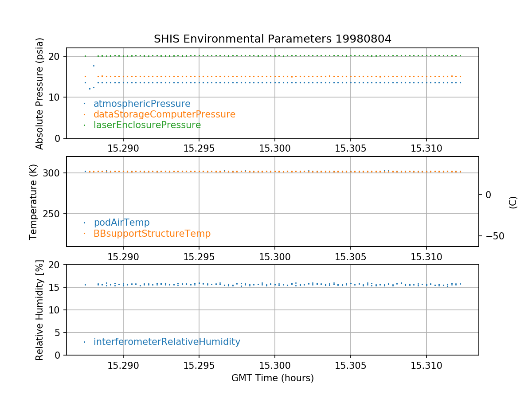Click the 250 tick on the Temperature axis
The height and width of the screenshot is (399, 532).
[53, 214]
